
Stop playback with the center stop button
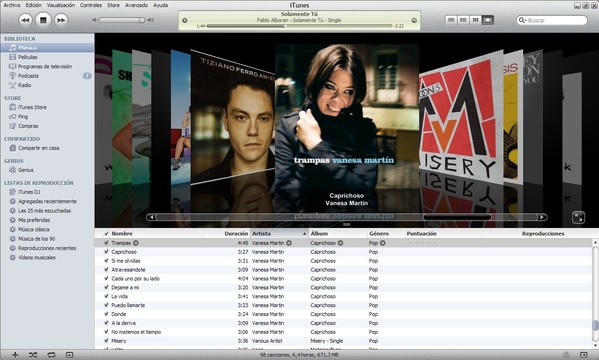click(43, 20)
